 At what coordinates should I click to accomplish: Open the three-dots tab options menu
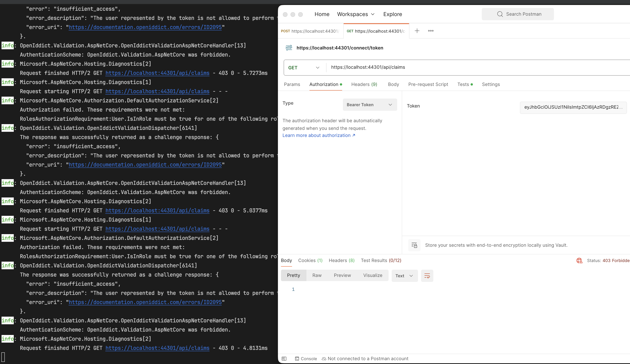[430, 31]
